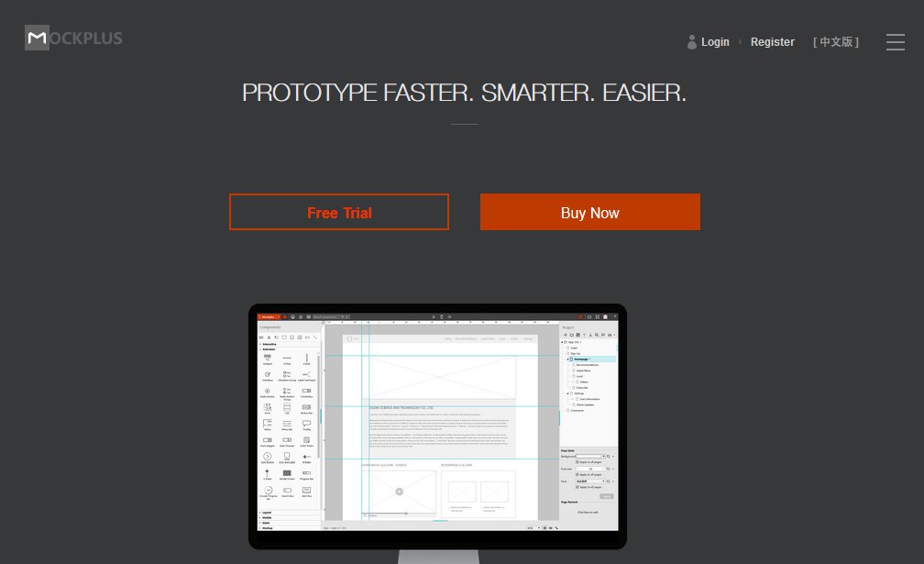Select the Color Picker component icon

[x=307, y=439]
